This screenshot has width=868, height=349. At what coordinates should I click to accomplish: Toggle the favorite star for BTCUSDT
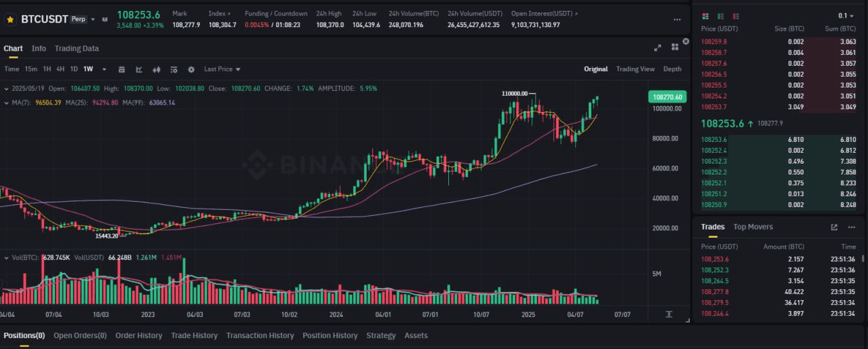coord(10,20)
